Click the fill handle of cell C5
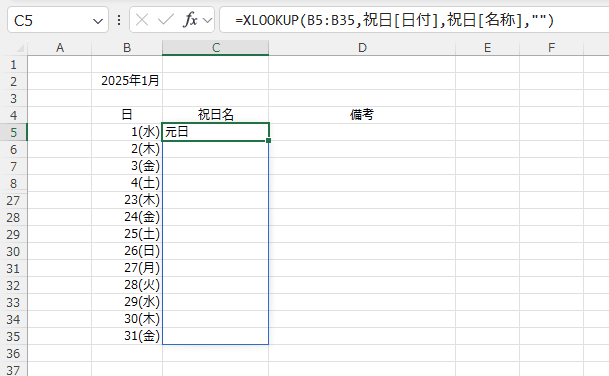Viewport: 609px width, 376px height. [x=268, y=140]
